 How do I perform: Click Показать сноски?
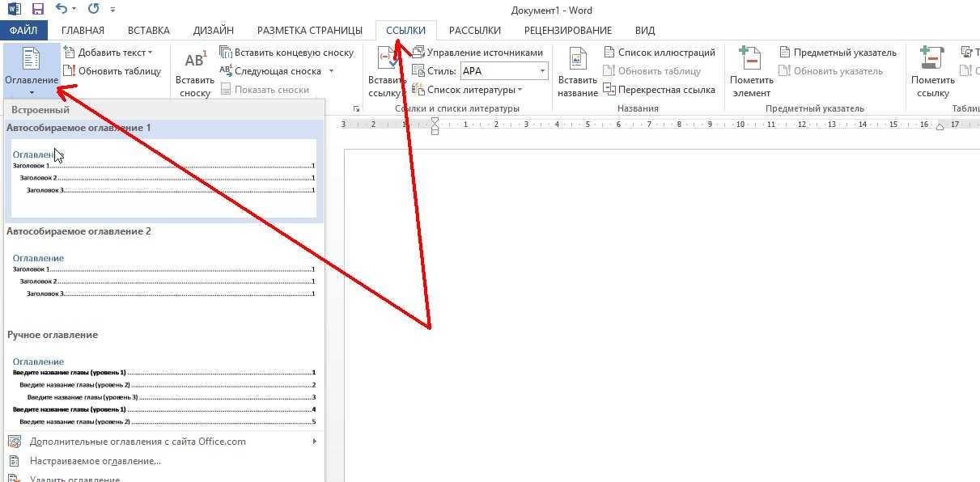(265, 90)
